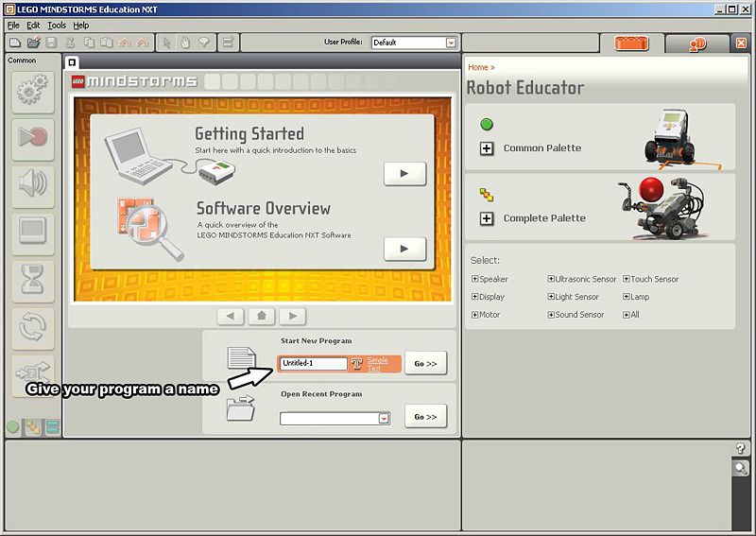Go to next page in tutorial

(293, 316)
